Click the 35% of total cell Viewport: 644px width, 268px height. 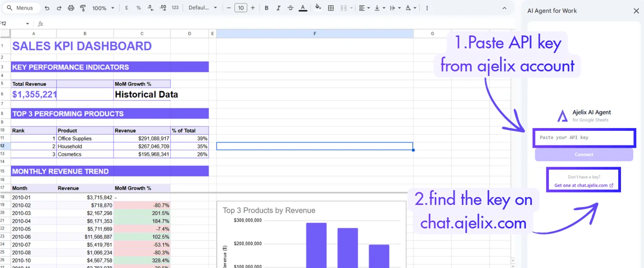[x=190, y=146]
